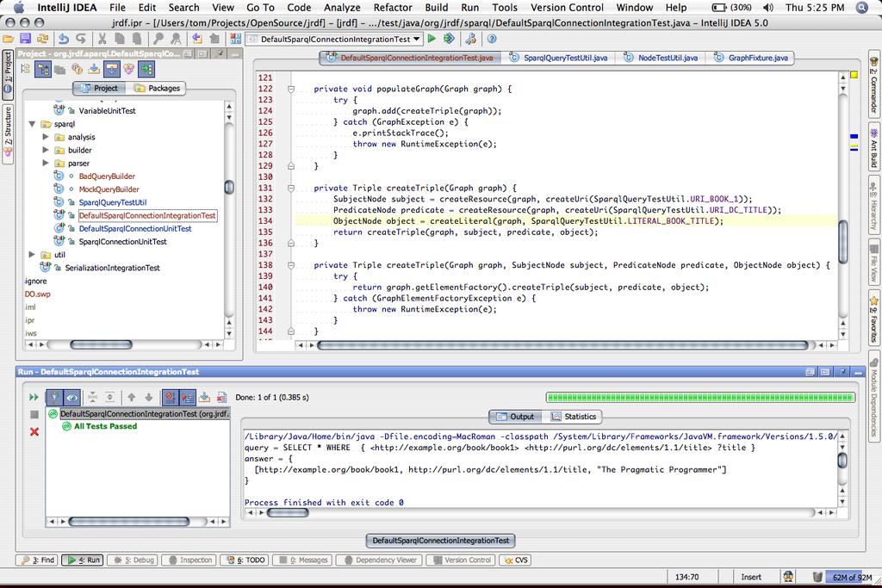Toggle the eye Track Running Test button
882x588 pixels.
tap(71, 398)
